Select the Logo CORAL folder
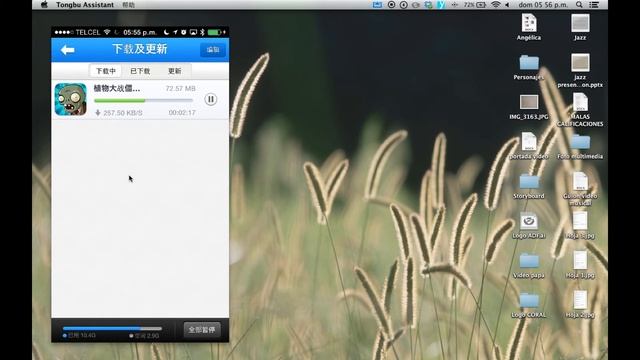The height and width of the screenshot is (360, 640). (x=529, y=304)
